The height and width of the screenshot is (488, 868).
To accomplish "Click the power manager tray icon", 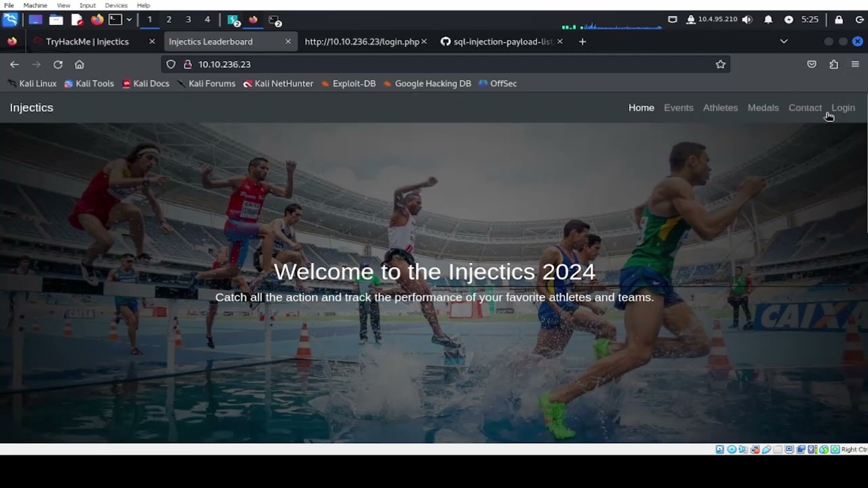I will (789, 20).
